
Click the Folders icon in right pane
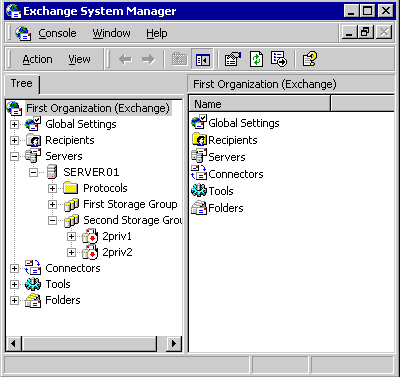tap(199, 208)
